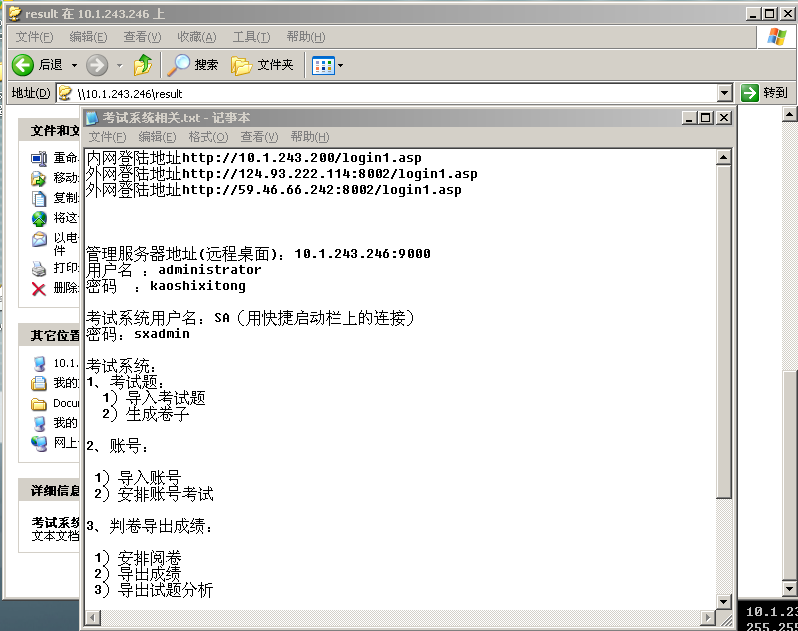Open Notepad File (文件) menu
The height and width of the screenshot is (631, 798).
tap(107, 137)
